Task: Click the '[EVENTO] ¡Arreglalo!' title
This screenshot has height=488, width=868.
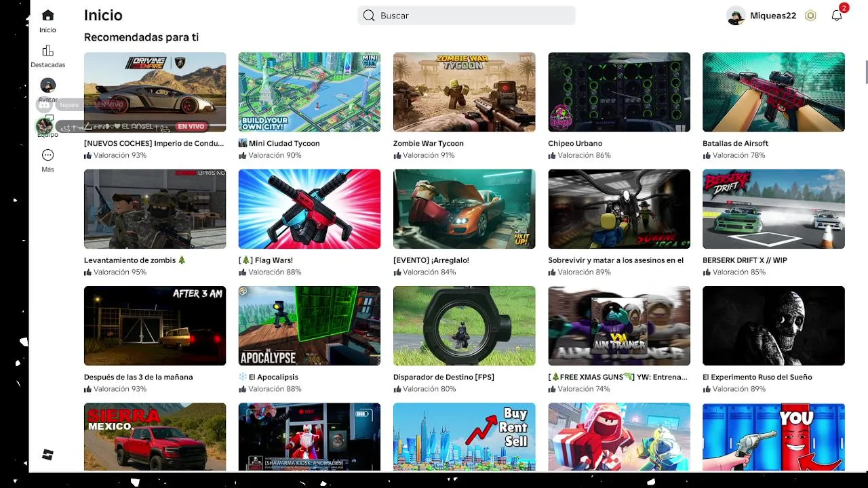Action: pos(431,260)
